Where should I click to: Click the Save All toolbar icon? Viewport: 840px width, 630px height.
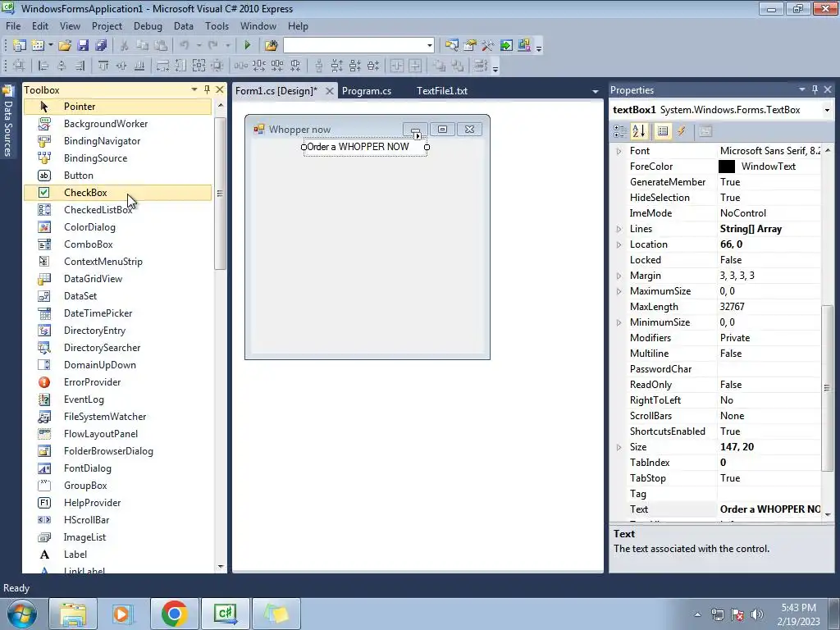tap(101, 46)
